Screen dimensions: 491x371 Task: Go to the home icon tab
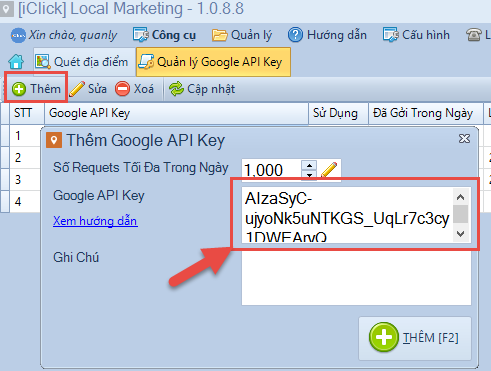16,62
